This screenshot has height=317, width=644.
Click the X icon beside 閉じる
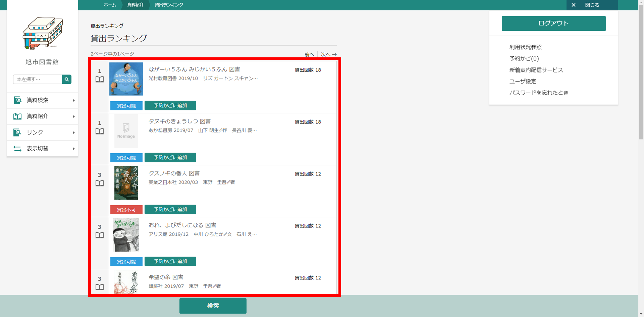(574, 5)
